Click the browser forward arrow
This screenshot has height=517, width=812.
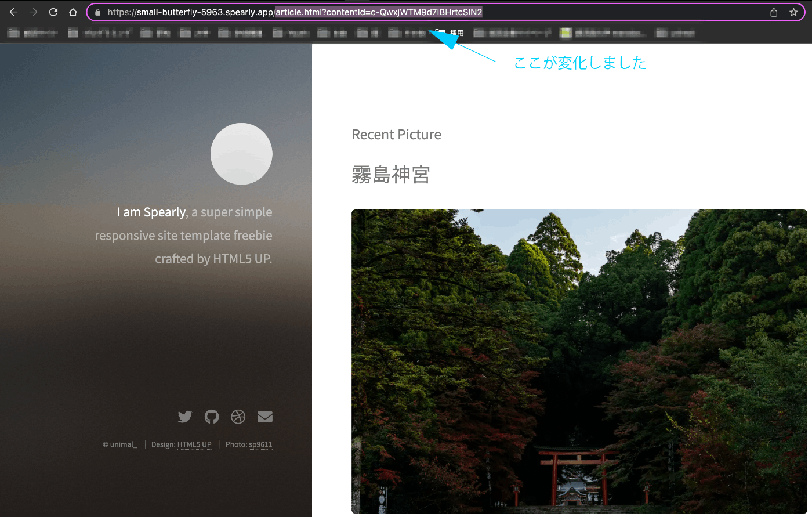click(33, 12)
